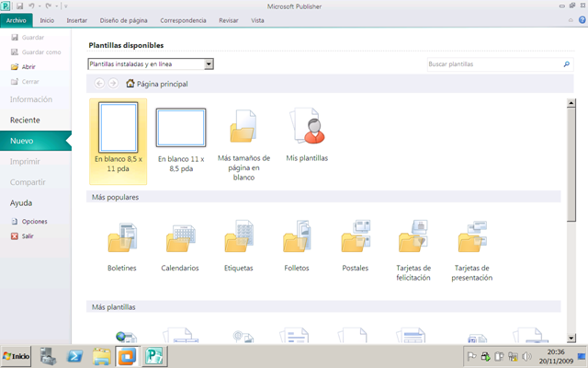
Task: Click Salir to exit Publisher
Action: pos(22,236)
